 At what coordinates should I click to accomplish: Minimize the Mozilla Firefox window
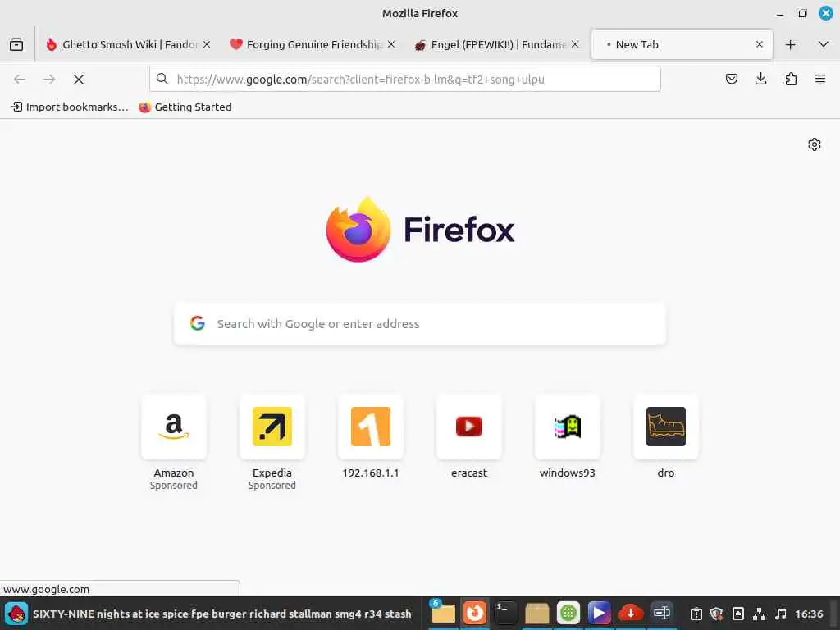pos(780,14)
